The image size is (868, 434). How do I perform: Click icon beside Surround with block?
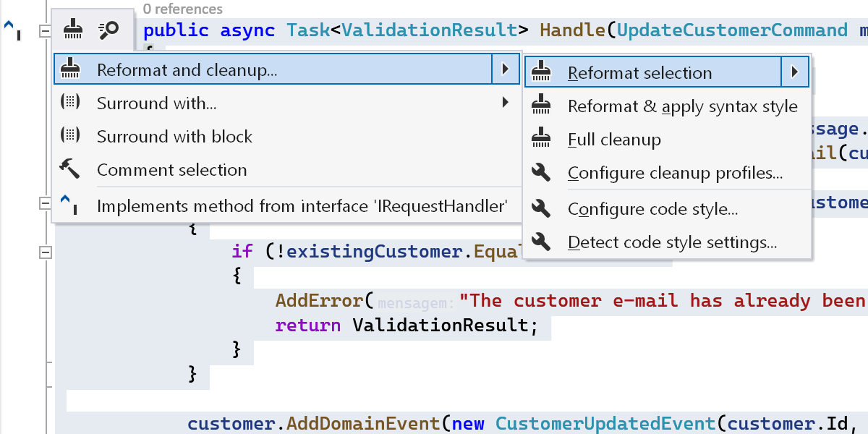pos(70,137)
